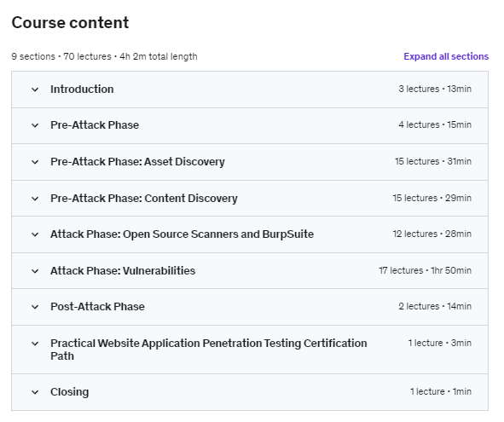
Task: Open Pre-Attack Phase: Asset Discovery title
Action: (x=137, y=162)
